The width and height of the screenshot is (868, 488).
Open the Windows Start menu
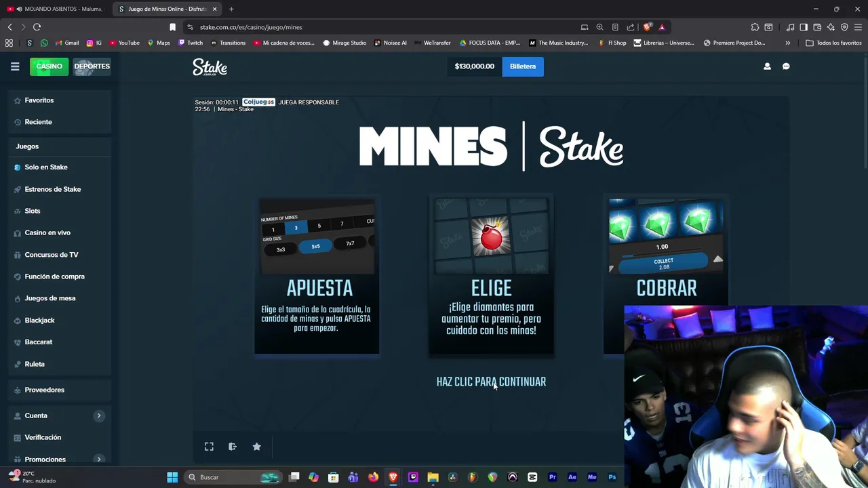[172, 477]
